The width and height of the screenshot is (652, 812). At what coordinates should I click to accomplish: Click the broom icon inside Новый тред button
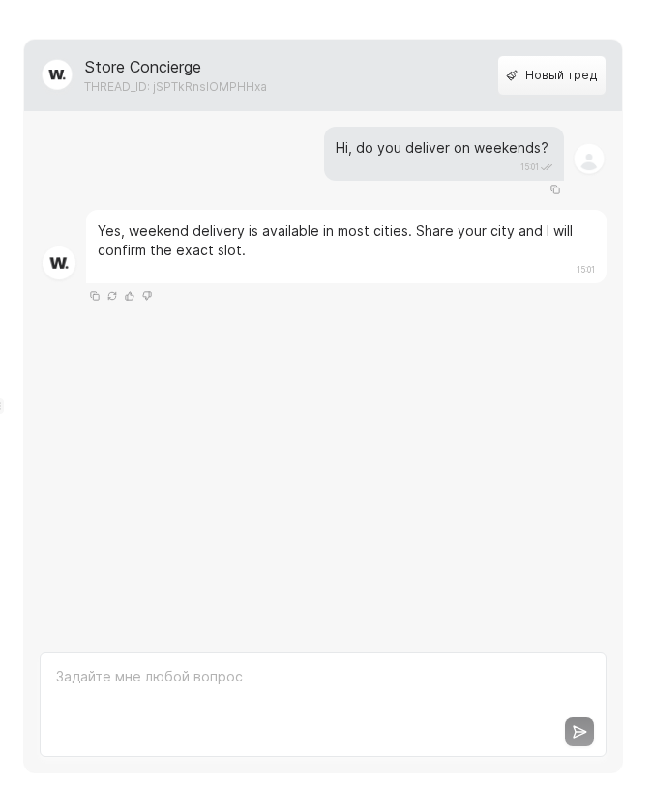[513, 74]
